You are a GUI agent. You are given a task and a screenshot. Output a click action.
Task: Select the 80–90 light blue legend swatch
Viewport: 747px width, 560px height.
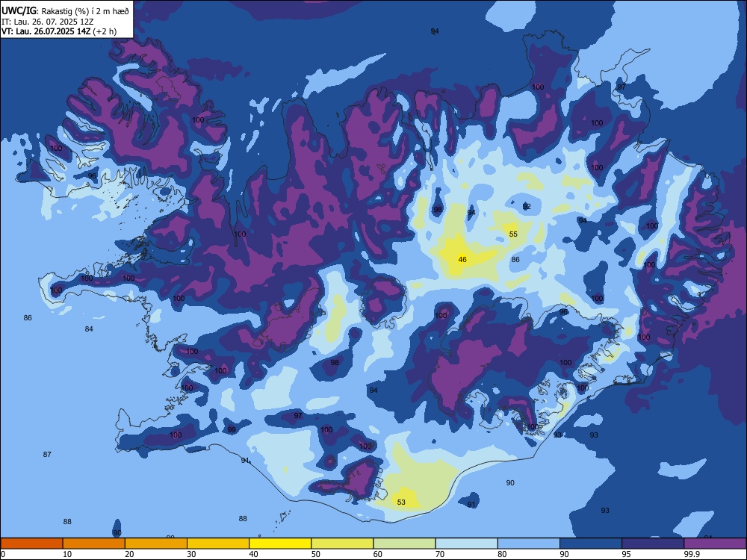pyautogui.click(x=529, y=544)
